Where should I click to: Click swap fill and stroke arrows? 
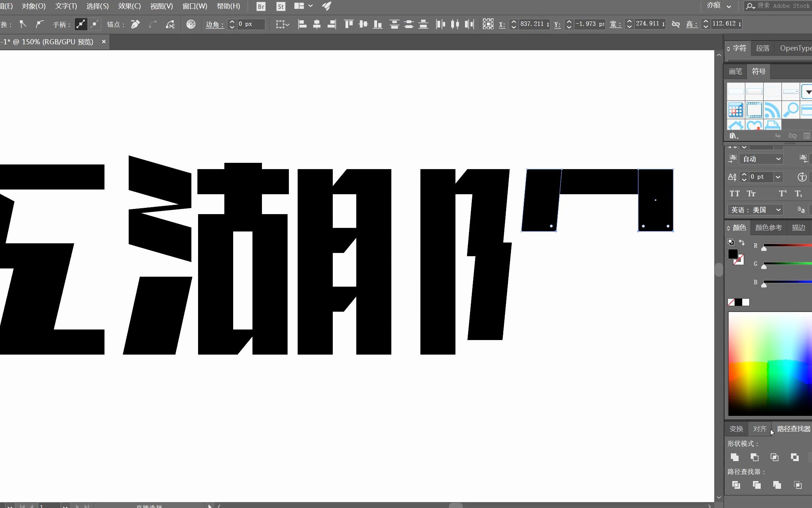[742, 243]
